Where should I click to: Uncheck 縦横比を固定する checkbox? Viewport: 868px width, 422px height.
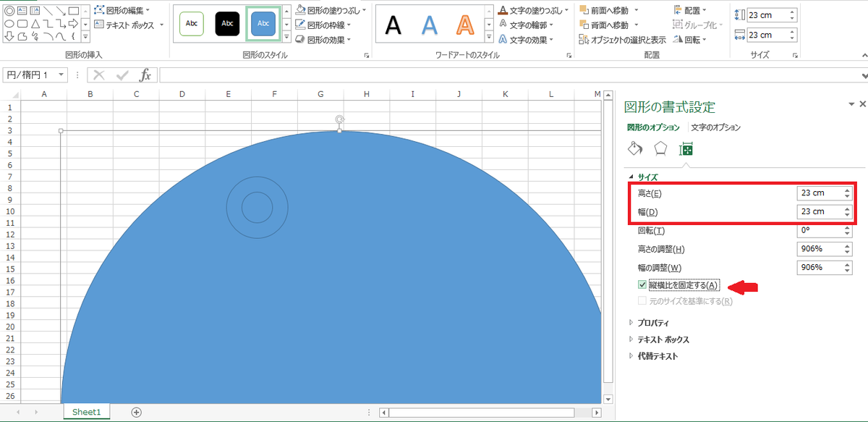tap(641, 284)
